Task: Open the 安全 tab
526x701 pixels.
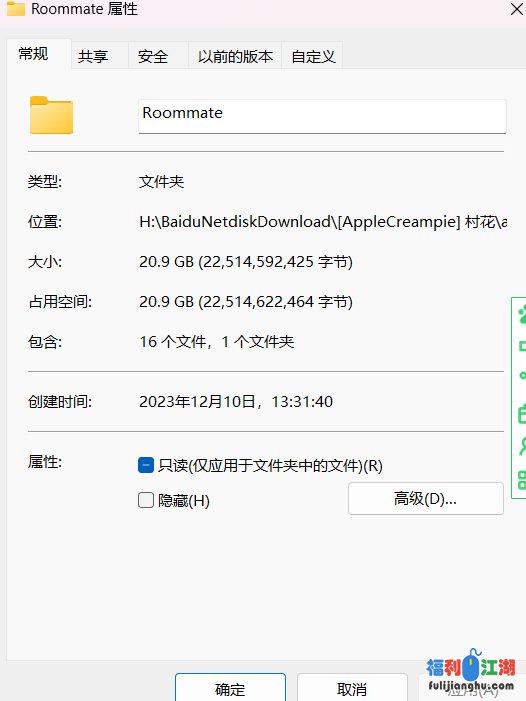Action: coord(153,56)
